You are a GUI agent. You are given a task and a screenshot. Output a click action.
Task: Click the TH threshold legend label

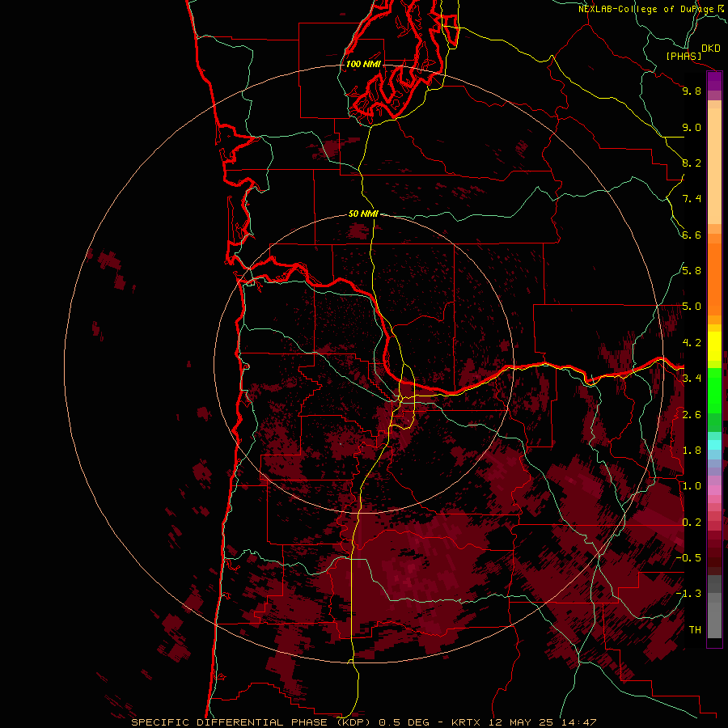(x=695, y=630)
